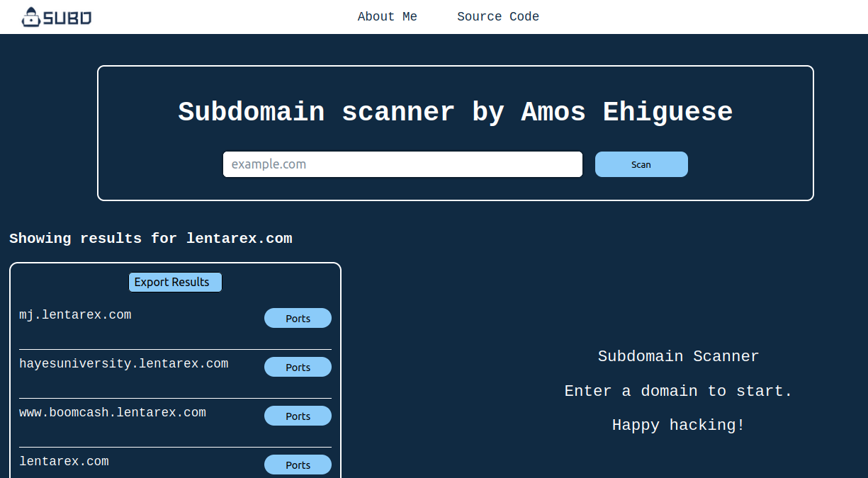Click the 'Showing results for lentarex.com' heading
Image resolution: width=868 pixels, height=478 pixels.
(x=151, y=238)
